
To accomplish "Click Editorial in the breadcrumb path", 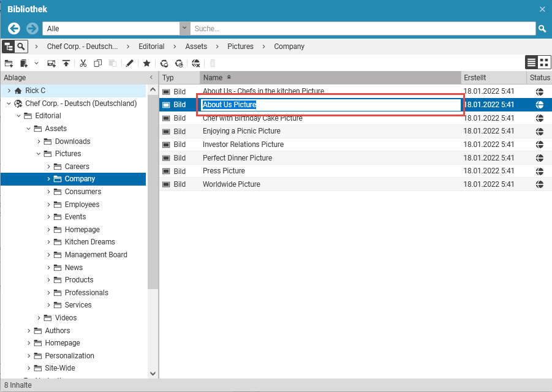I will coord(151,47).
